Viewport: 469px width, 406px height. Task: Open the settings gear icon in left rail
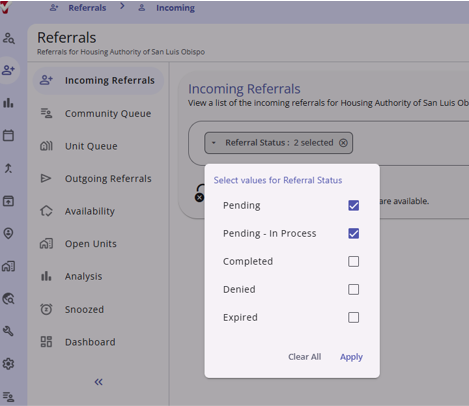point(8,364)
